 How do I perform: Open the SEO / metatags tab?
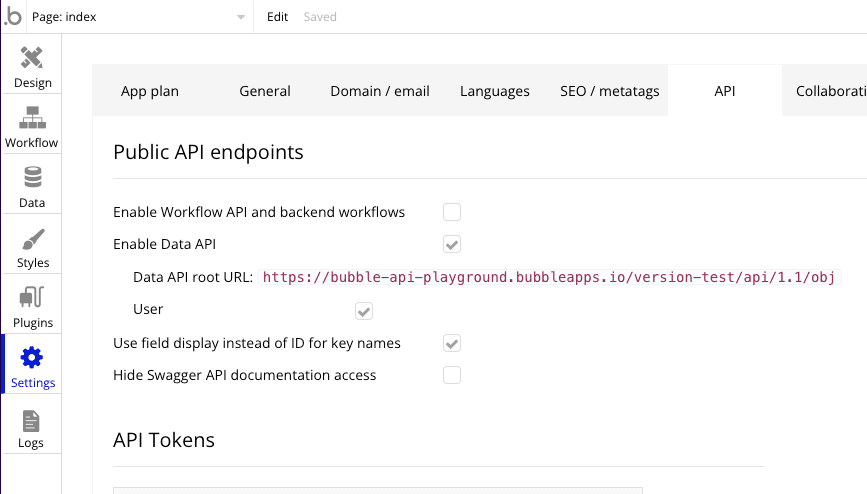point(609,91)
